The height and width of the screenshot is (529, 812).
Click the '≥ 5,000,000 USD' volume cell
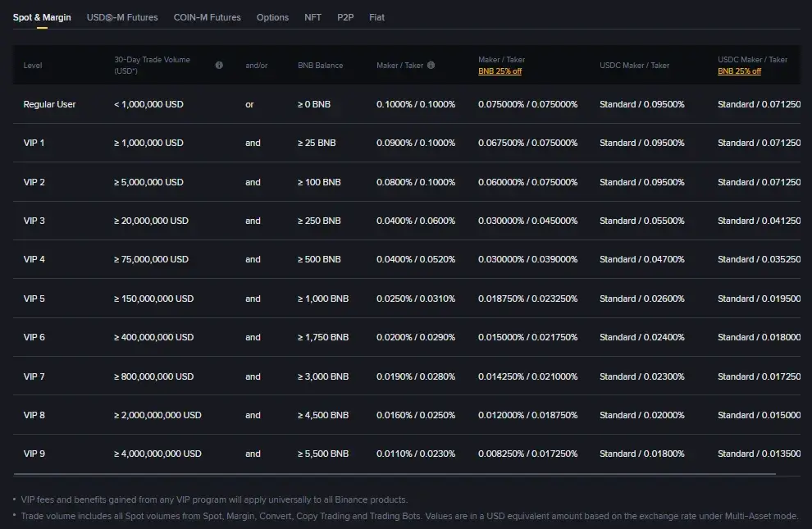pyautogui.click(x=148, y=182)
